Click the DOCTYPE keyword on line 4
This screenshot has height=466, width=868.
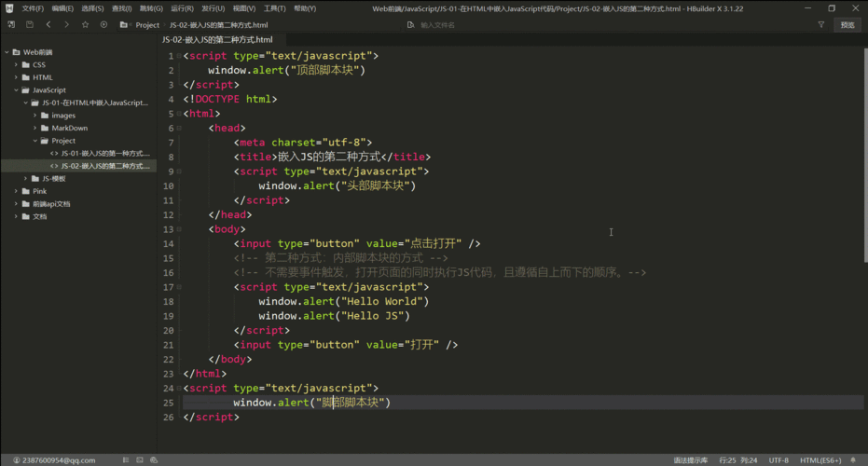(x=217, y=99)
